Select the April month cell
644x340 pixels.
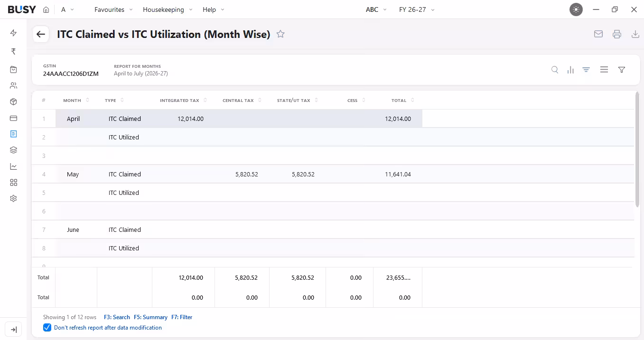click(76, 119)
